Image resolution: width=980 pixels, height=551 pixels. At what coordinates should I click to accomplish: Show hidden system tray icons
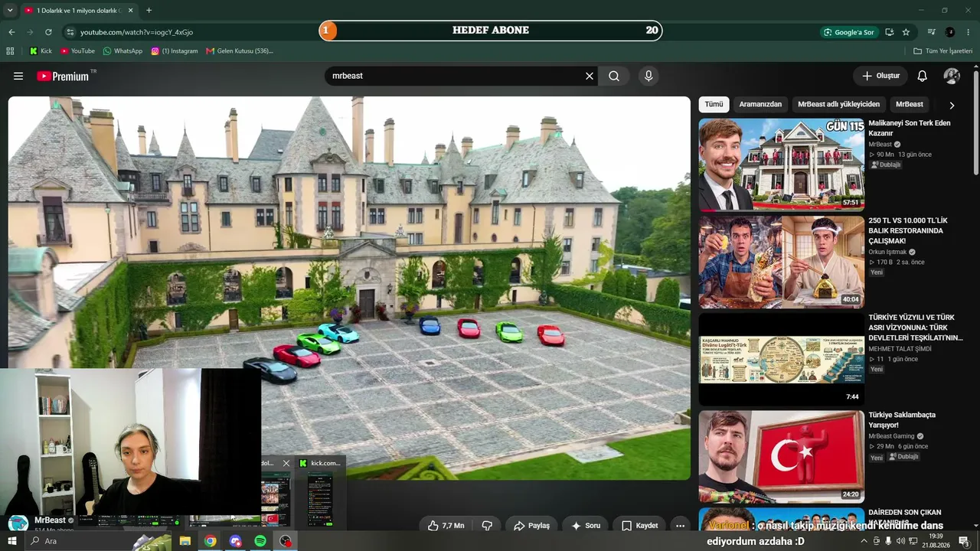coord(864,541)
